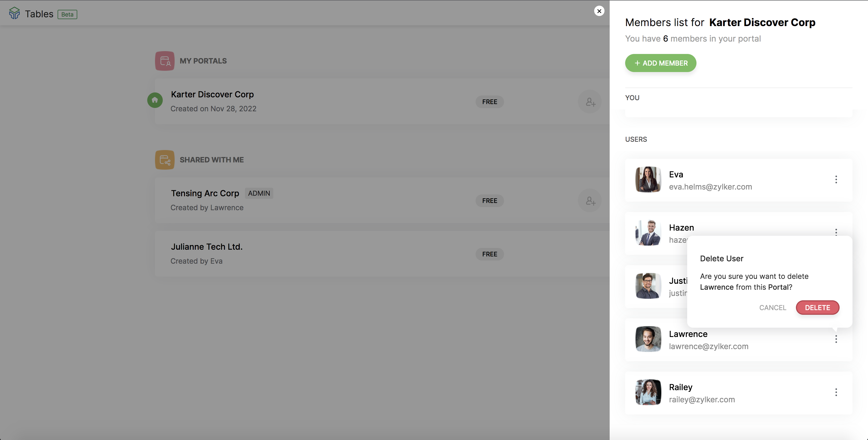
Task: Click Eva's profile photo
Action: (x=648, y=179)
